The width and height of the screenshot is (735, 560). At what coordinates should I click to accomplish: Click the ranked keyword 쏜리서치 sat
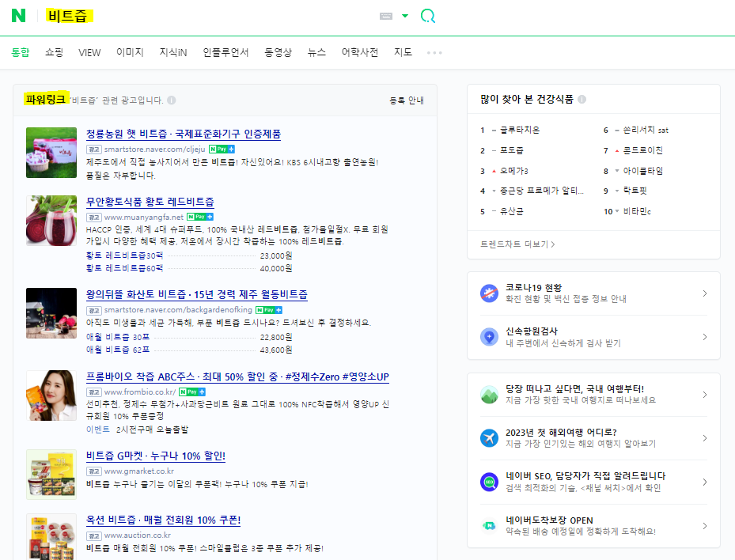pyautogui.click(x=646, y=130)
